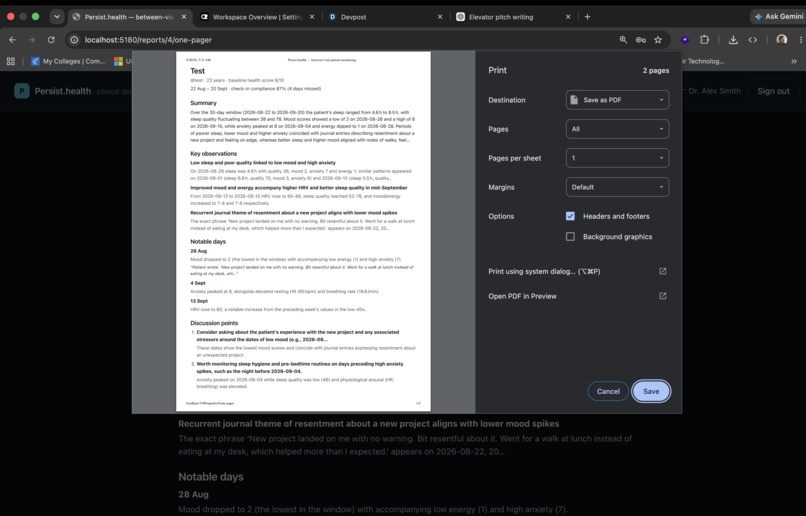Click the browser back arrow

12,40
